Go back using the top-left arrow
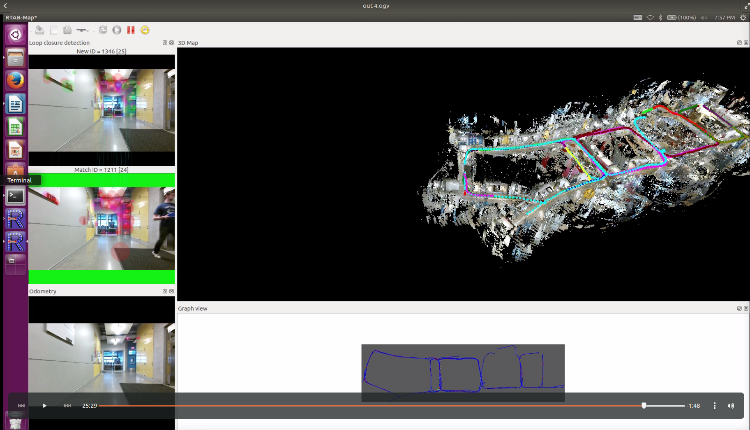The height and width of the screenshot is (430, 750). pos(7,6)
